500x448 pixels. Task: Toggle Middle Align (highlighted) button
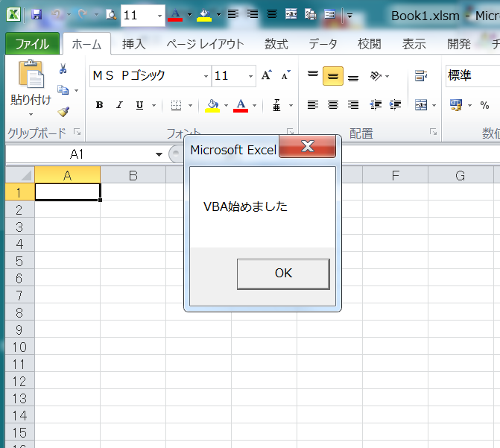click(x=333, y=76)
